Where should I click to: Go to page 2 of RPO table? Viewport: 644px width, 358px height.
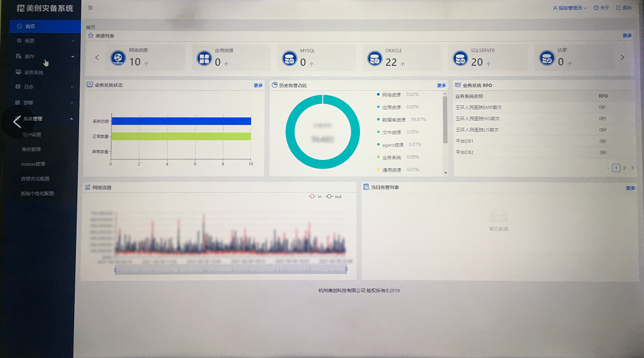(x=625, y=168)
